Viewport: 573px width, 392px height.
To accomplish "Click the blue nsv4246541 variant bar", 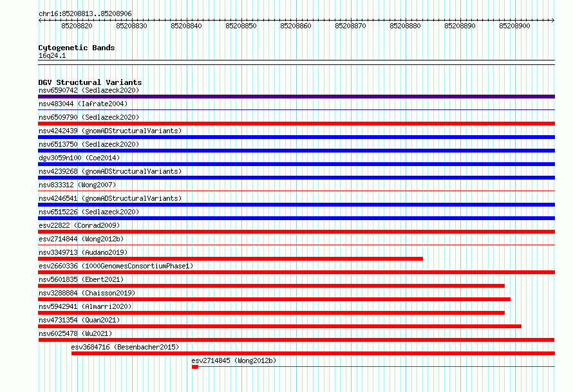I will (296, 205).
